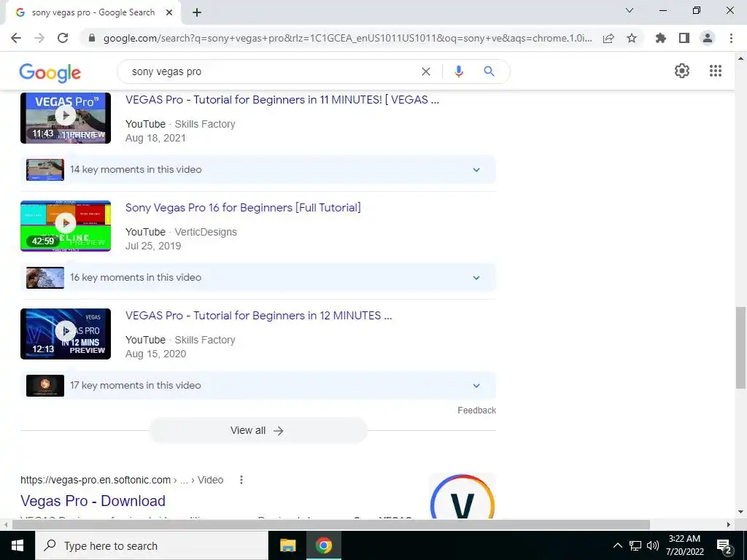Click the 14 key moments preview thumbnail
Image resolution: width=747 pixels, height=560 pixels.
coord(45,170)
